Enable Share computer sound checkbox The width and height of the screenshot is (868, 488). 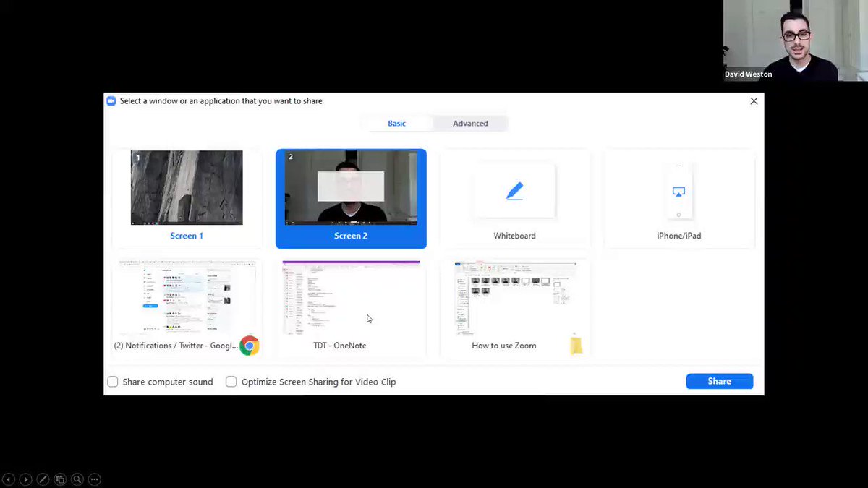[113, 382]
